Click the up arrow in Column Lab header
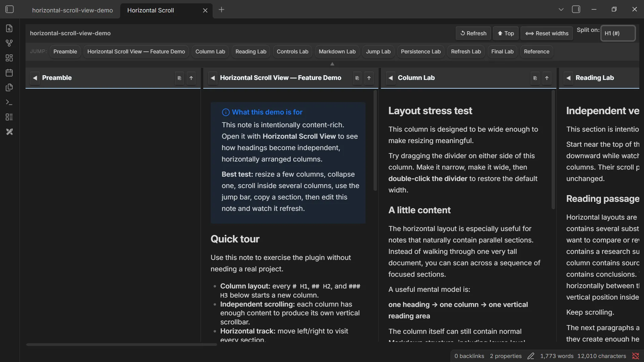Image resolution: width=644 pixels, height=362 pixels. (x=547, y=78)
